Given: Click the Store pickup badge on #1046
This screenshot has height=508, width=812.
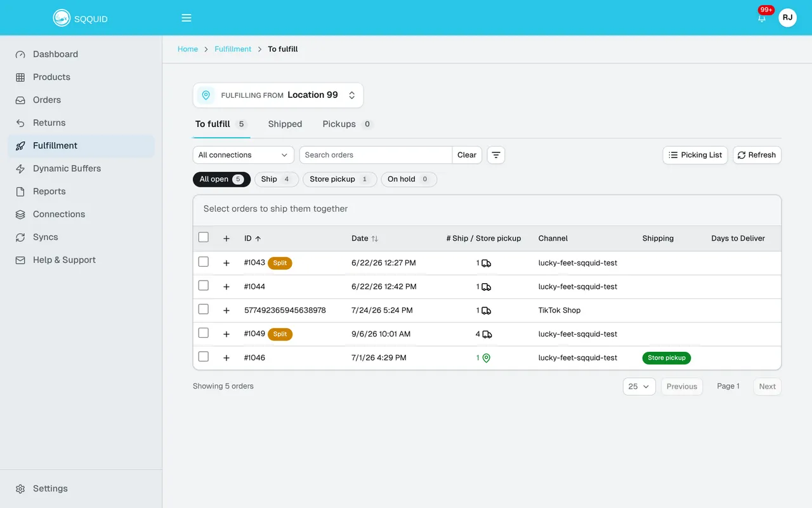Looking at the screenshot, I should (667, 358).
